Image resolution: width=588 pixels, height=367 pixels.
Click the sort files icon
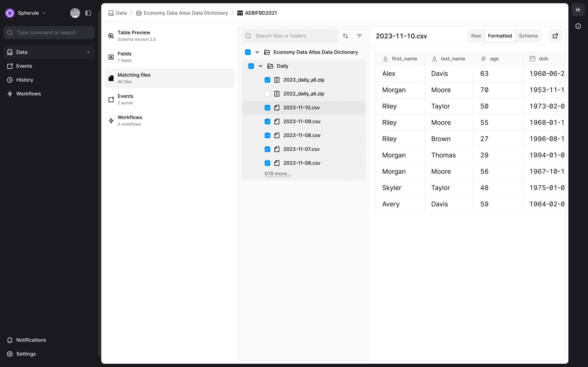[345, 36]
